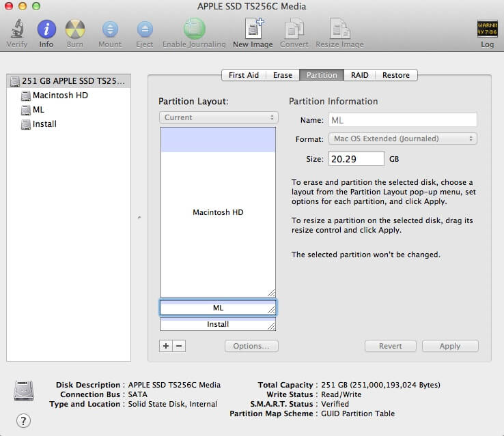Click the yellow minimize window button
Screen dimensions: 504x436
(x=23, y=6)
